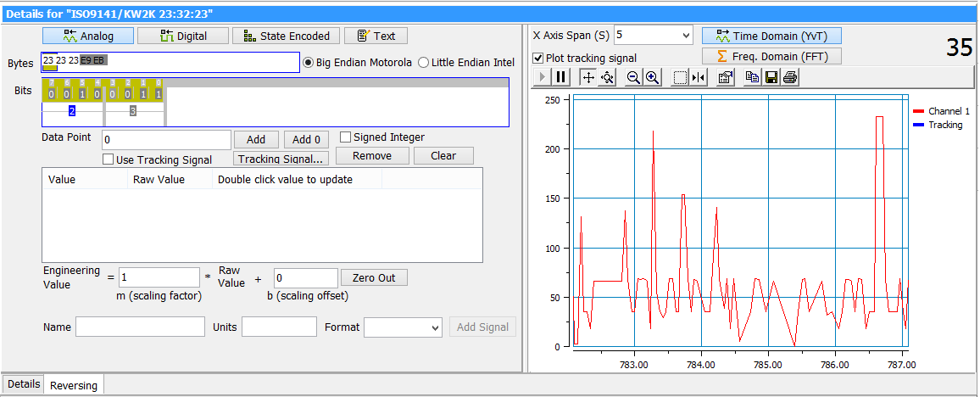Open plot properties editor icon
The image size is (980, 397).
(725, 77)
